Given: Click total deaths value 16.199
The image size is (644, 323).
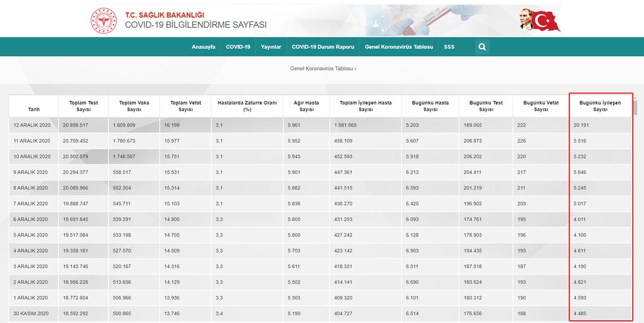Looking at the screenshot, I should tap(172, 125).
